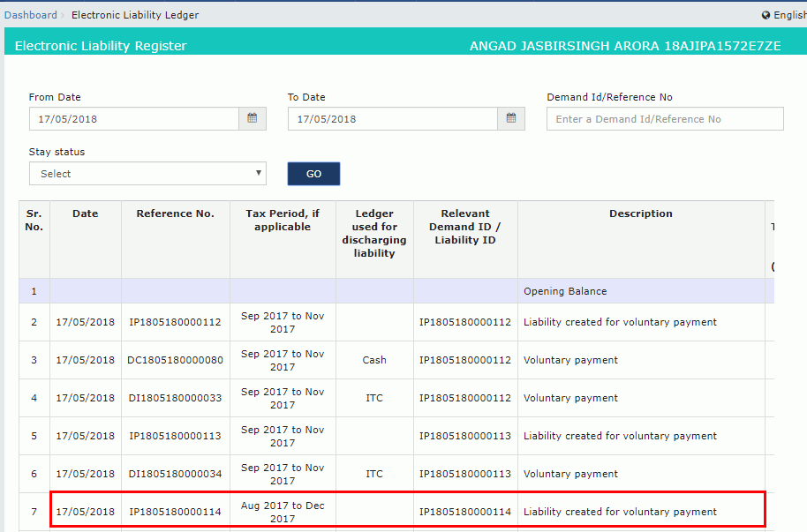Click the globe language icon
Viewport: 807px width, 532px height.
[766, 15]
